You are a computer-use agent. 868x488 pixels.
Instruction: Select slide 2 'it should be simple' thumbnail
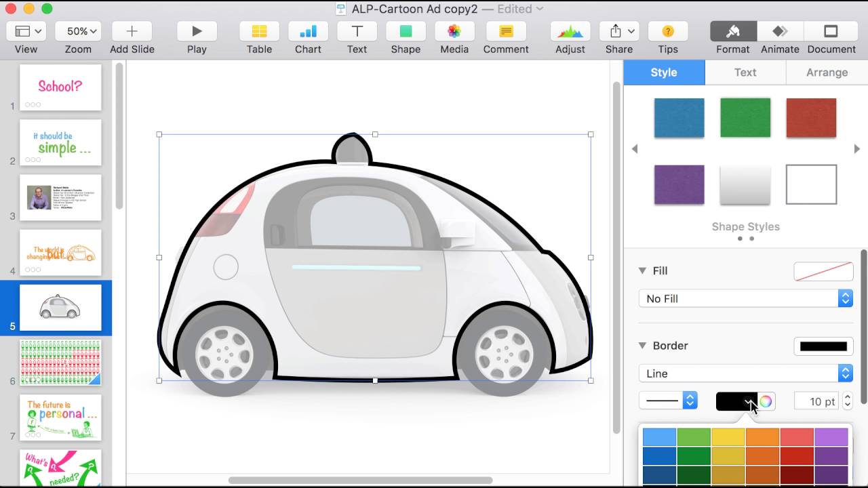tap(60, 142)
